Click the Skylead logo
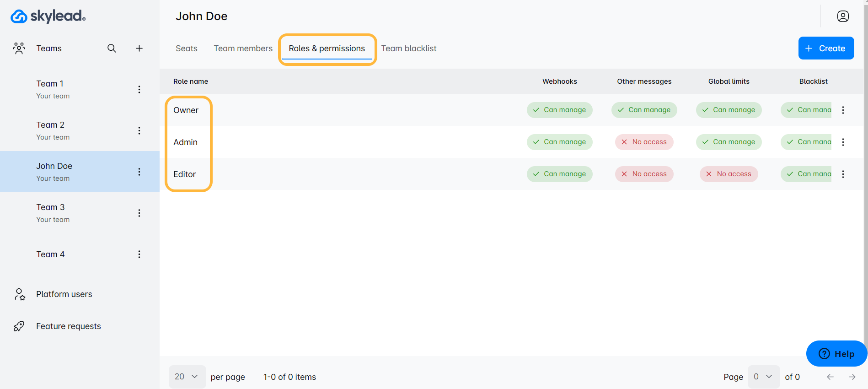Screen dimensions: 868x389 [x=48, y=16]
